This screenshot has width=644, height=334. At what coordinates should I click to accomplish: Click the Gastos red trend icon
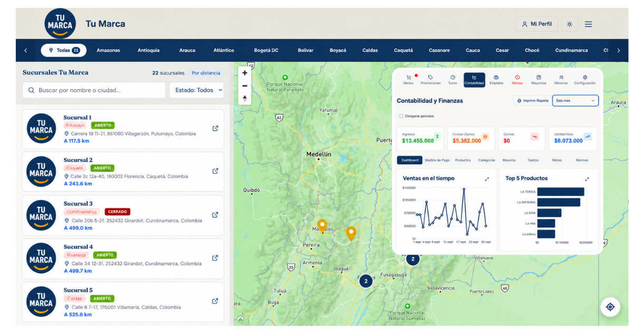[x=534, y=137]
